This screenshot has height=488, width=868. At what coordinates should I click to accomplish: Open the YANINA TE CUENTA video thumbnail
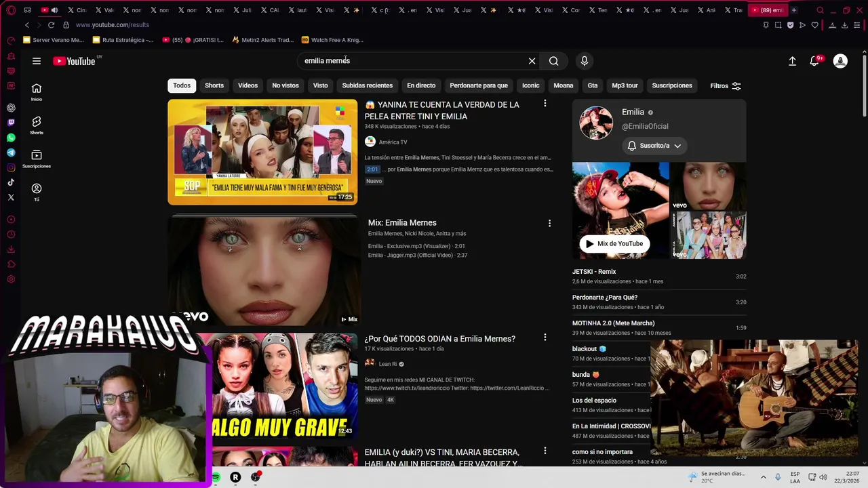click(x=262, y=152)
